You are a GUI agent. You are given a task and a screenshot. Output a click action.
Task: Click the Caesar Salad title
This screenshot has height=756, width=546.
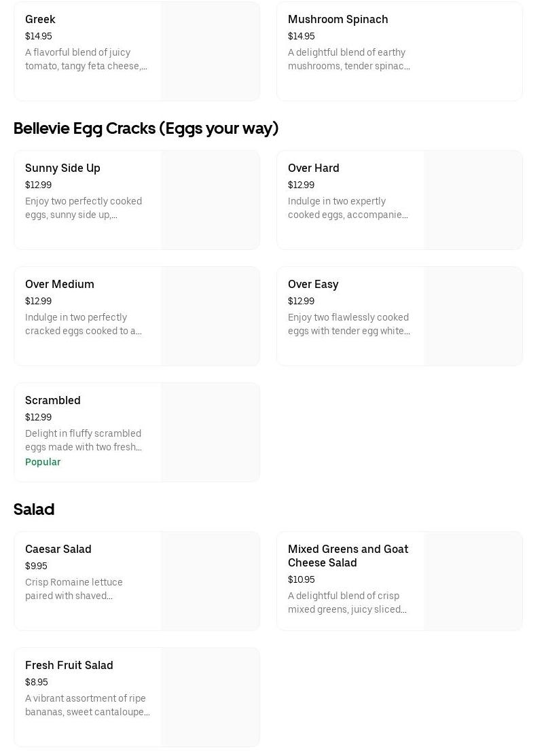pyautogui.click(x=58, y=550)
